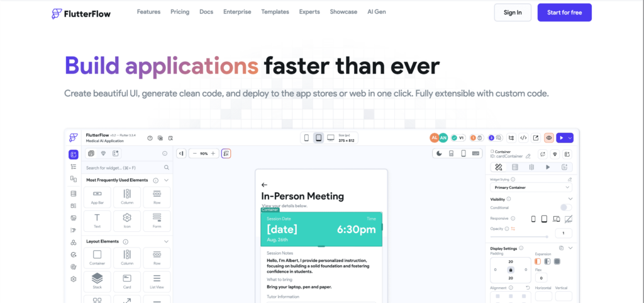The height and width of the screenshot is (303, 644).
Task: Switch to the gem theme widgets tab
Action: pos(103,153)
